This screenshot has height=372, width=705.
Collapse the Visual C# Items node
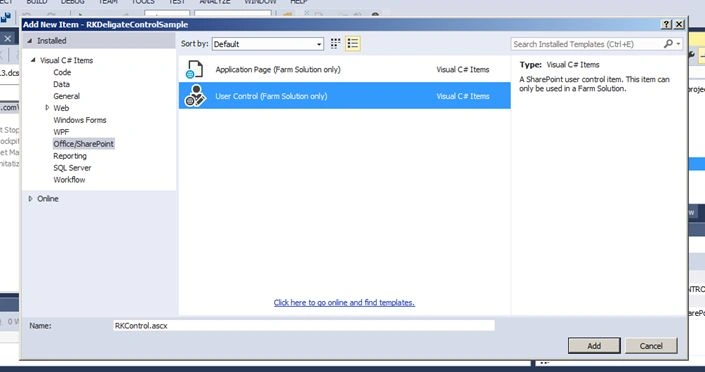point(33,60)
